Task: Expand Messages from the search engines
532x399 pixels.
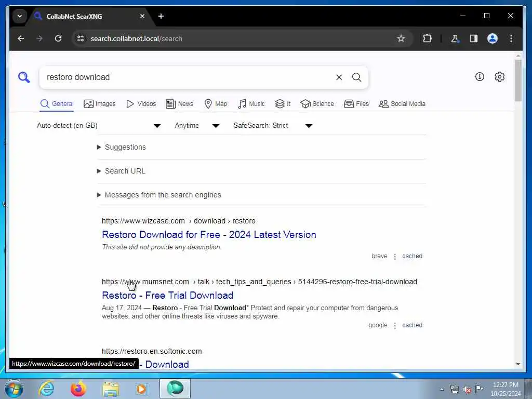Action: click(x=159, y=195)
